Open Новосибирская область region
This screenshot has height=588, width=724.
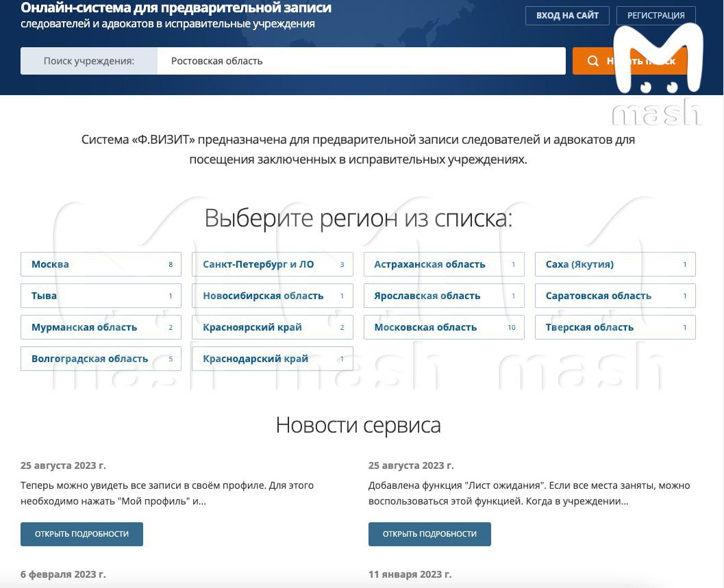tap(272, 296)
